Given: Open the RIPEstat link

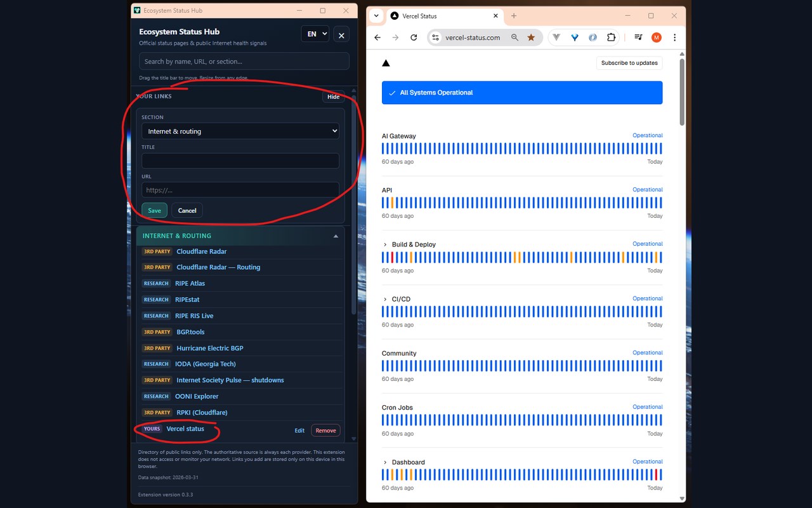Looking at the screenshot, I should tap(187, 300).
